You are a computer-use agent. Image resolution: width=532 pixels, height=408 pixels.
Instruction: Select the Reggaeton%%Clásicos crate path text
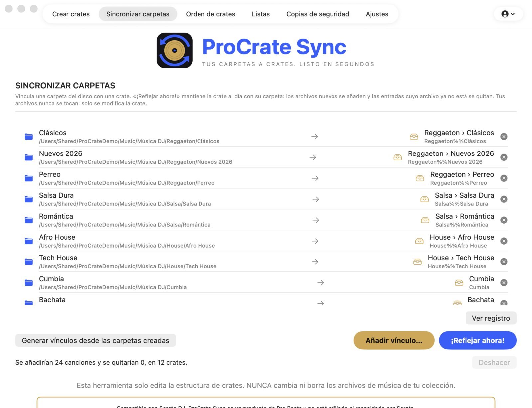point(455,141)
